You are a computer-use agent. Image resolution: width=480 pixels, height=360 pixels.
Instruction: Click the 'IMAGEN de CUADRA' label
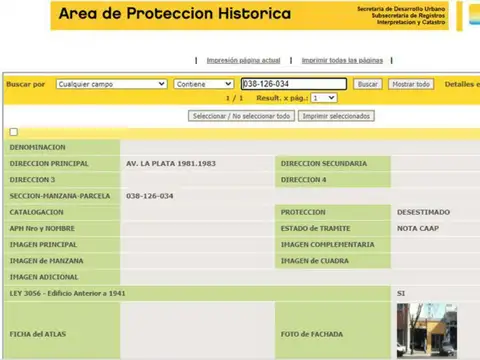(x=315, y=261)
